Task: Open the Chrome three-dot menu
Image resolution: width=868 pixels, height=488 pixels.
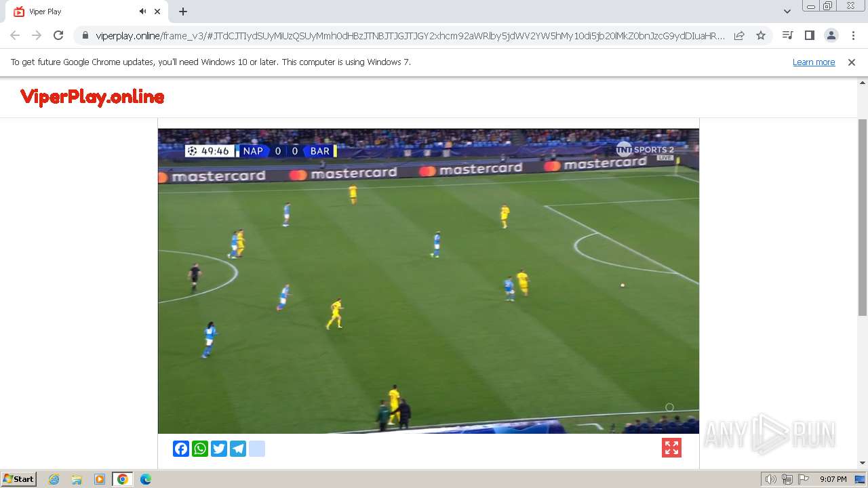Action: 852,35
